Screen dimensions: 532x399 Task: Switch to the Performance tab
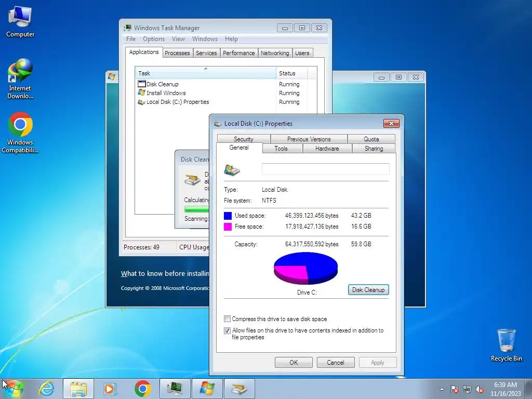pos(239,53)
